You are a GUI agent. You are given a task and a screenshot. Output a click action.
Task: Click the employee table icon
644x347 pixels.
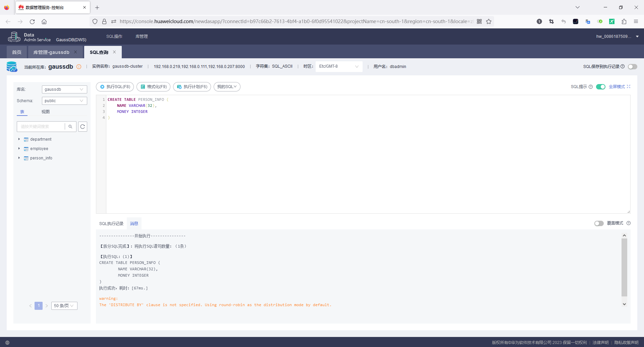coord(26,149)
